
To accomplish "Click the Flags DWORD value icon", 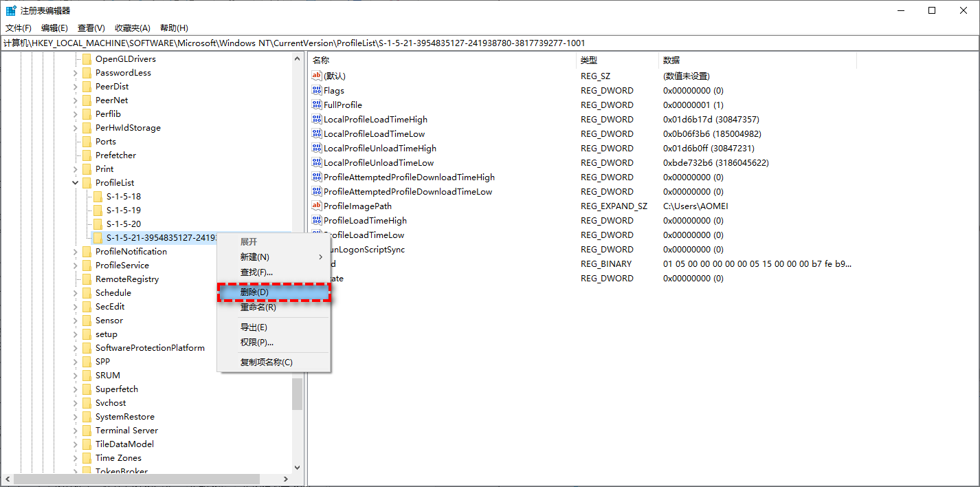I will 317,90.
